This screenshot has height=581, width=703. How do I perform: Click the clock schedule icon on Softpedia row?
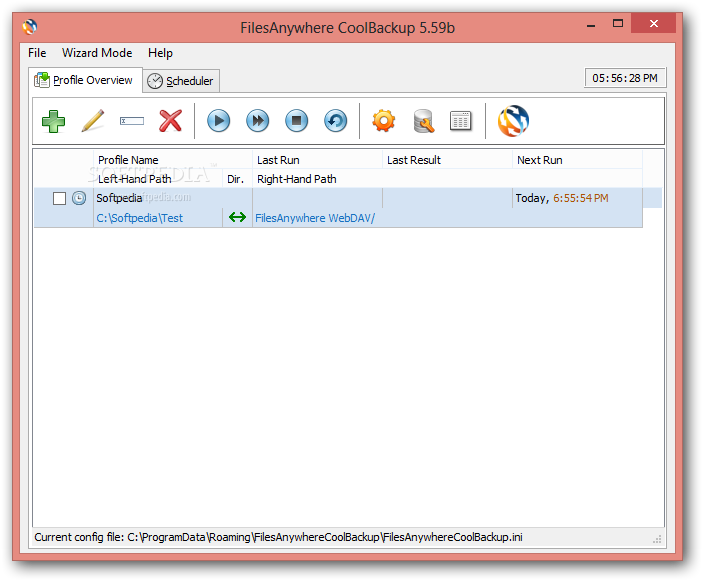tap(79, 198)
